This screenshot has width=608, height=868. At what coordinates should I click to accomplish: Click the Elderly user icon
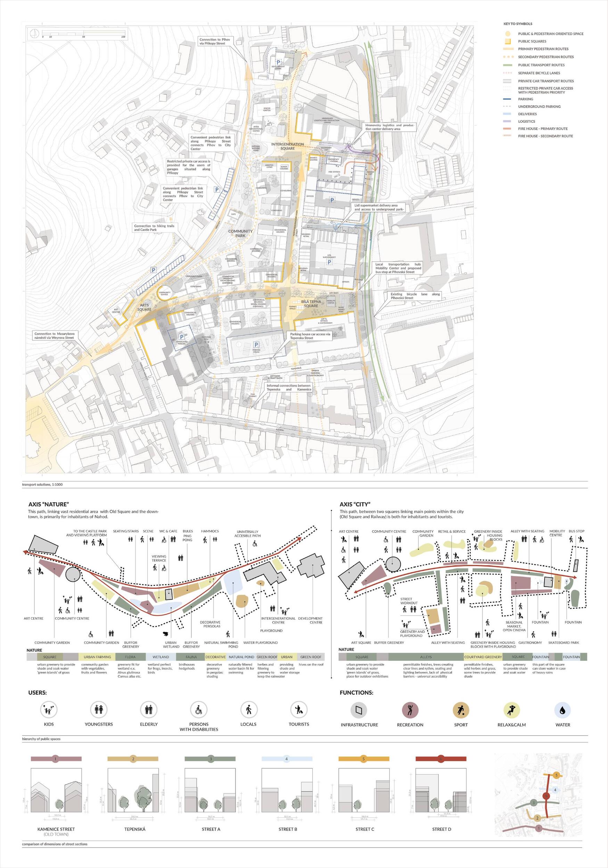(x=149, y=710)
